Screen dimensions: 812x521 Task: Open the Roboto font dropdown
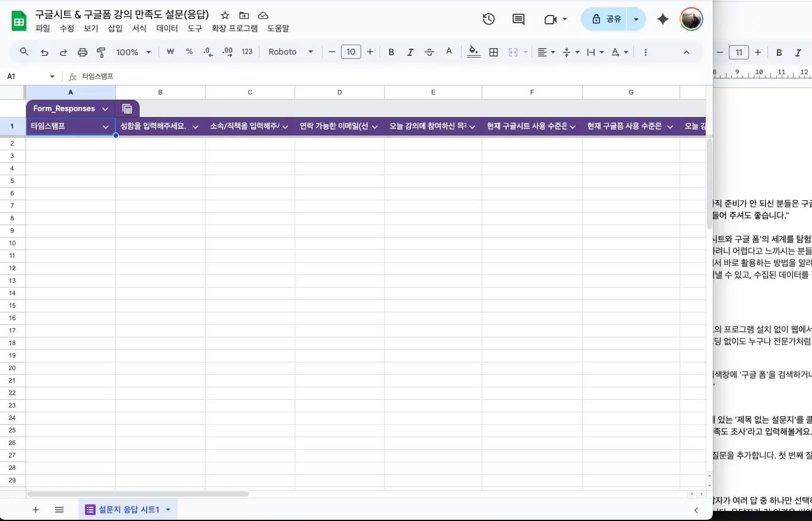point(290,52)
